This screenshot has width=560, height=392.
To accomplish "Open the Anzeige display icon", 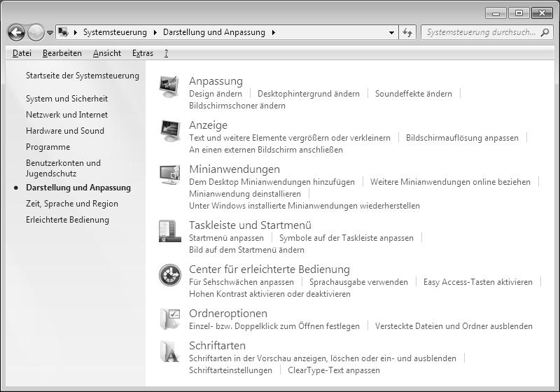I will tap(170, 131).
